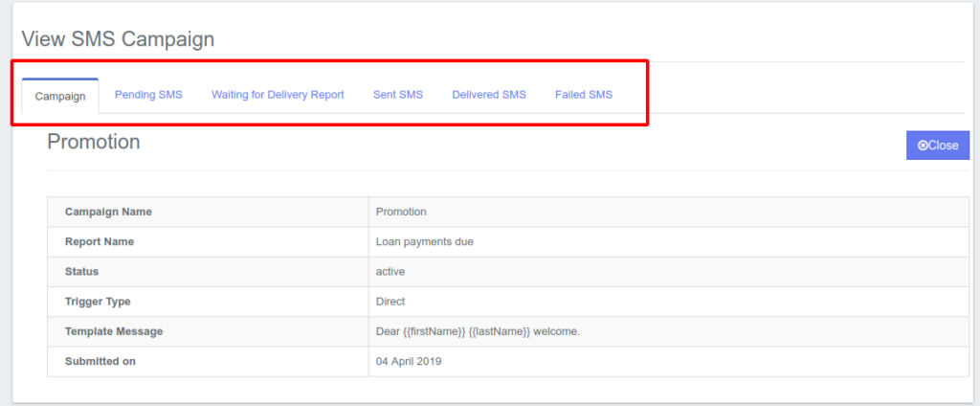Select the Sent SMS tab
Image resolution: width=980 pixels, height=406 pixels.
coord(398,95)
